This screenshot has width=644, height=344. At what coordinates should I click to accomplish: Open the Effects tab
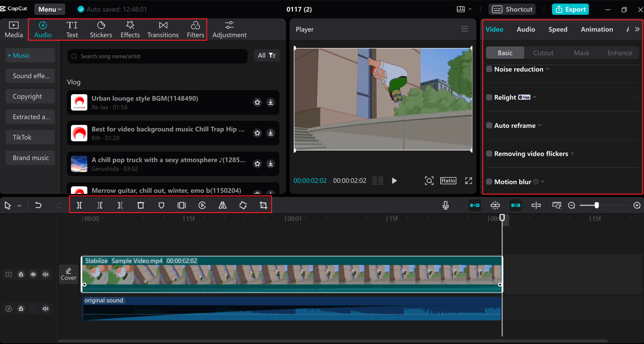click(x=130, y=30)
